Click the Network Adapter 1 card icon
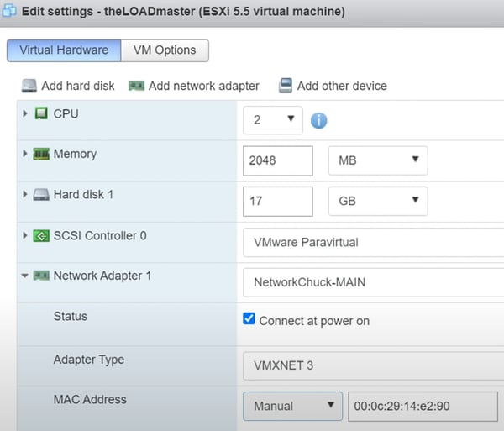504x431 pixels. [x=41, y=276]
